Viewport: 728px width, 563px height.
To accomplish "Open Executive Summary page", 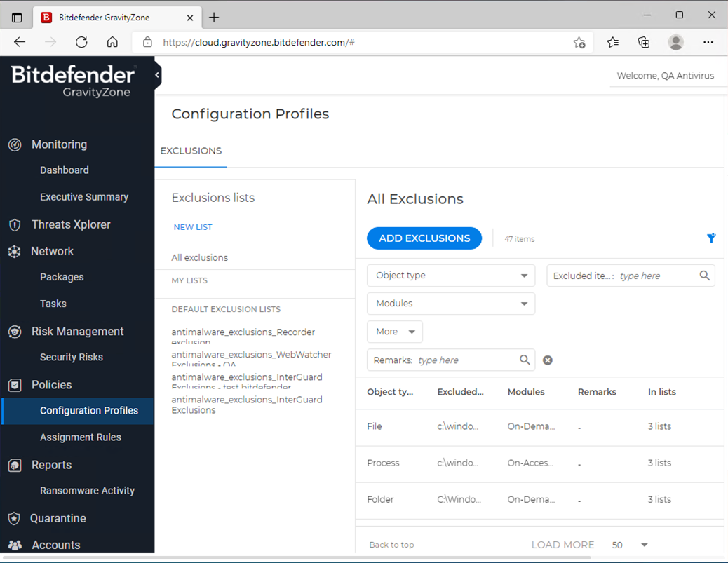I will (84, 197).
